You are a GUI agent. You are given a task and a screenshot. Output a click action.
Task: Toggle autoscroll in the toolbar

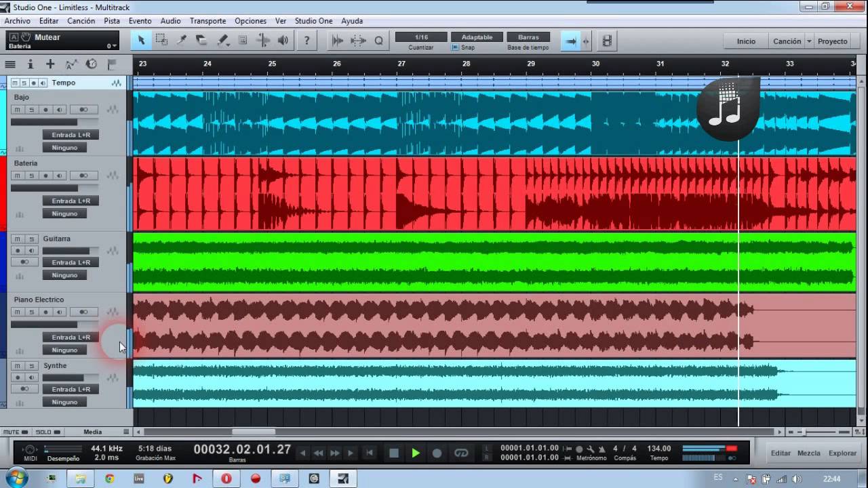click(570, 41)
